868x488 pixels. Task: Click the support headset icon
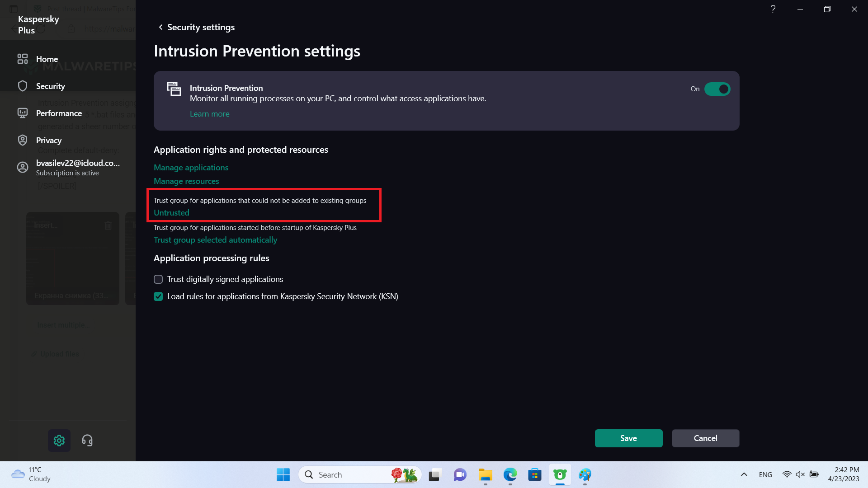tap(87, 441)
